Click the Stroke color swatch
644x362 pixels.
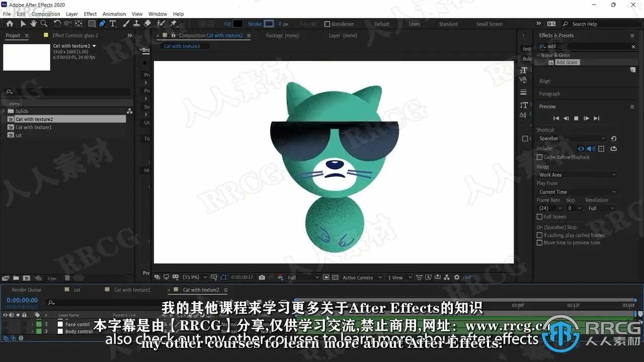pos(269,24)
